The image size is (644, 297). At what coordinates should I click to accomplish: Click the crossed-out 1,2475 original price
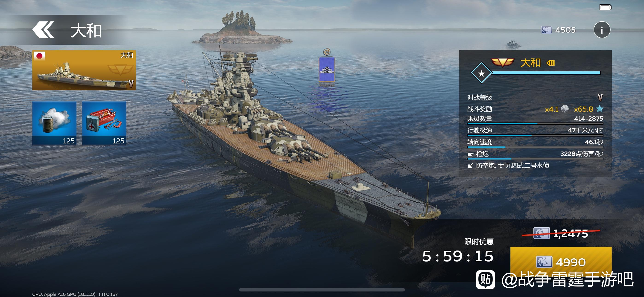561,233
